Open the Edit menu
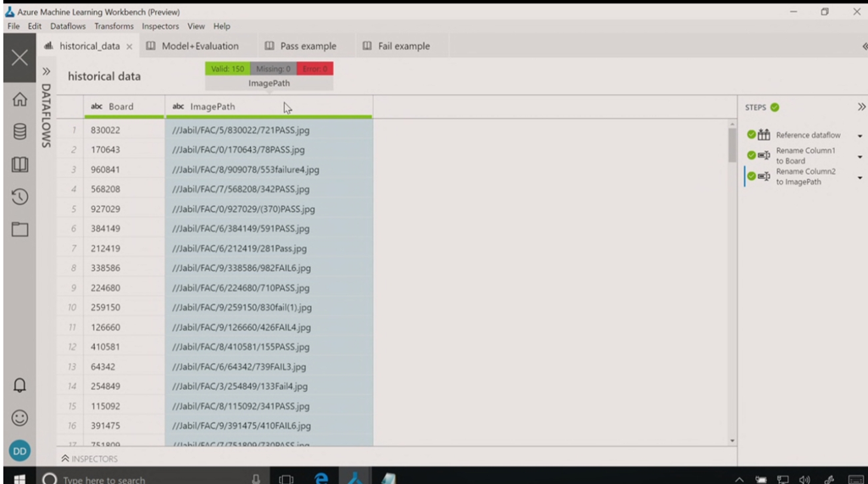 [34, 26]
